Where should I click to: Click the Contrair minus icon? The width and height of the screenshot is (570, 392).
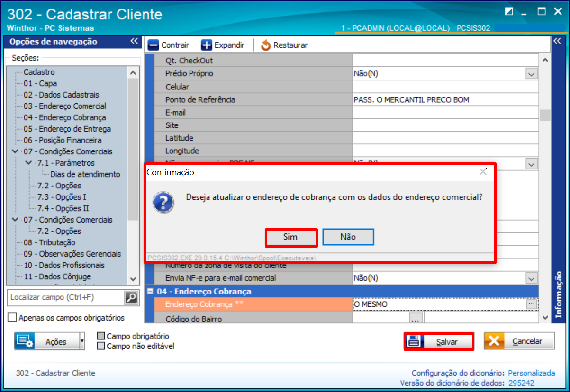point(153,45)
